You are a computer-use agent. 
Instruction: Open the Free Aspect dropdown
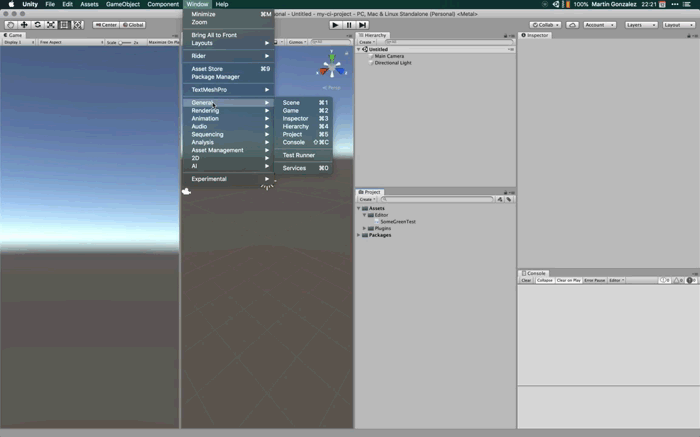coord(71,42)
